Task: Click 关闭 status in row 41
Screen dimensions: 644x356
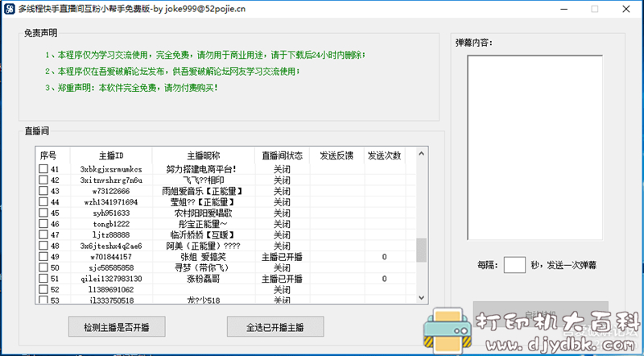Action: (x=283, y=169)
